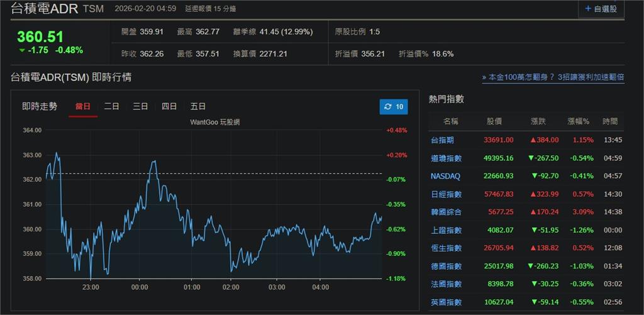Open the 法國指數 index link
The image size is (644, 315).
[x=446, y=284]
